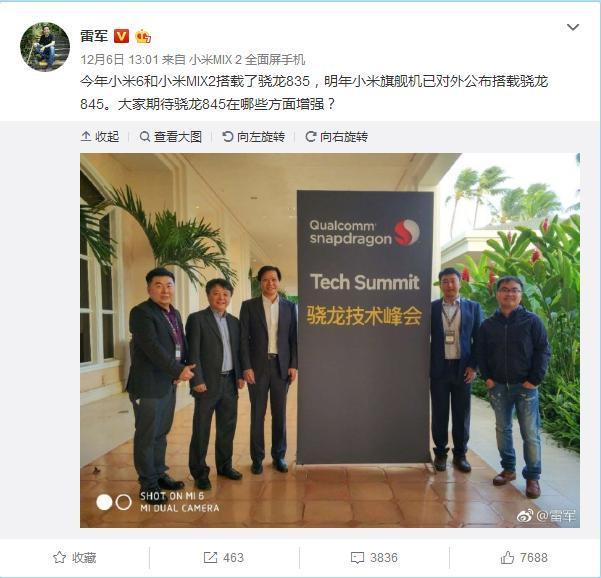601x578 pixels.
Task: Open the post options chevron menu
Action: 573,27
